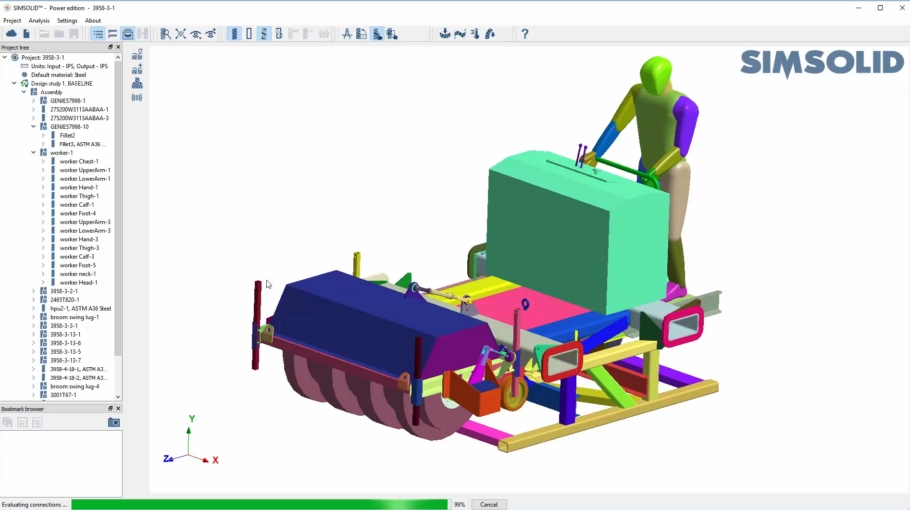Close the Bookmark browser panel
Image resolution: width=910 pixels, height=510 pixels.
pos(118,408)
